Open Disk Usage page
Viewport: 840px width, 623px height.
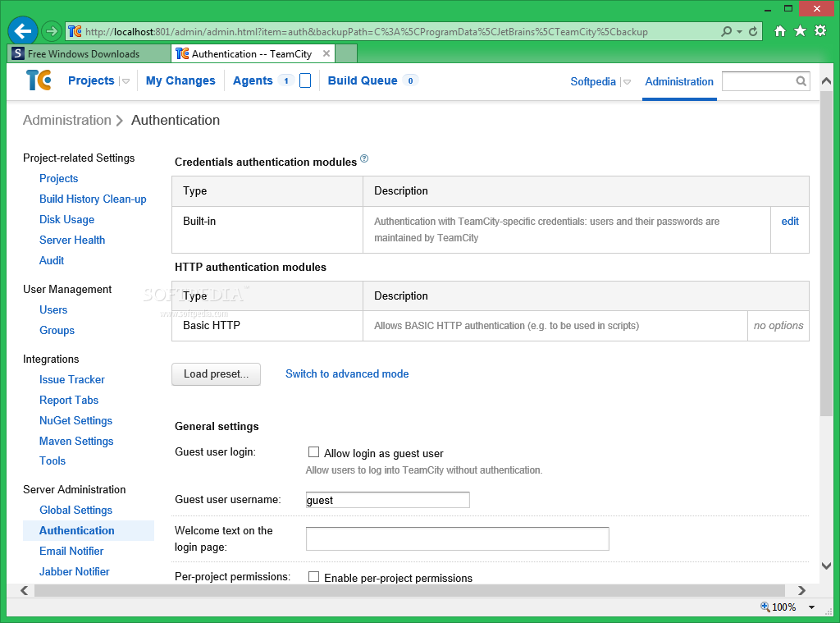[67, 219]
